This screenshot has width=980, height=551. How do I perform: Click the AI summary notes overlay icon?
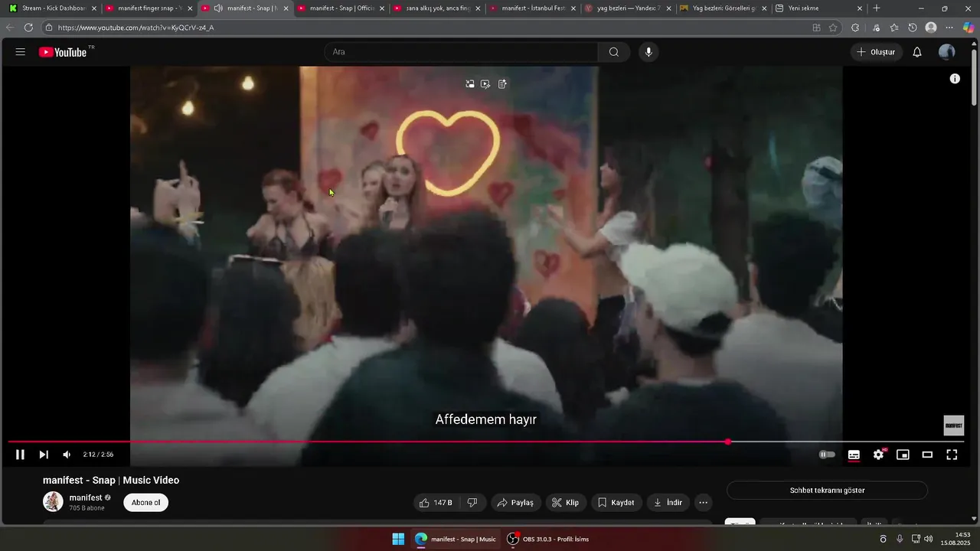(502, 84)
